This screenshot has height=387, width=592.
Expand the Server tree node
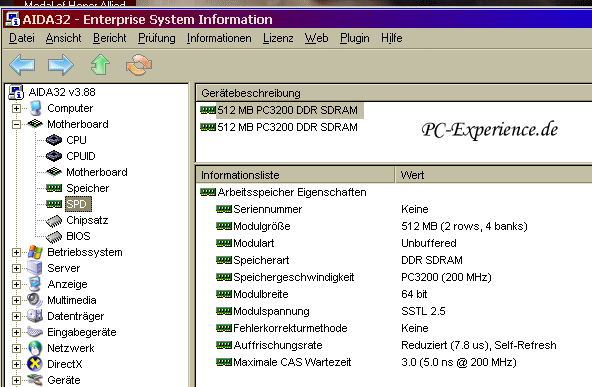point(16,268)
